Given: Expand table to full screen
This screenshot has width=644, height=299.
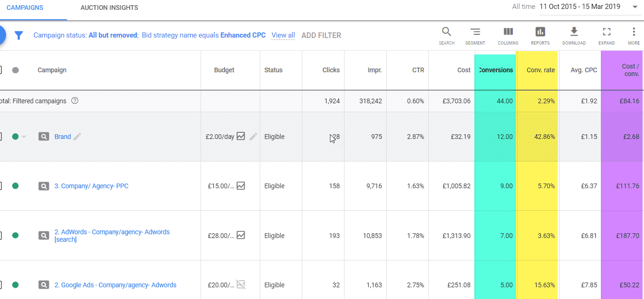Looking at the screenshot, I should click(x=607, y=32).
